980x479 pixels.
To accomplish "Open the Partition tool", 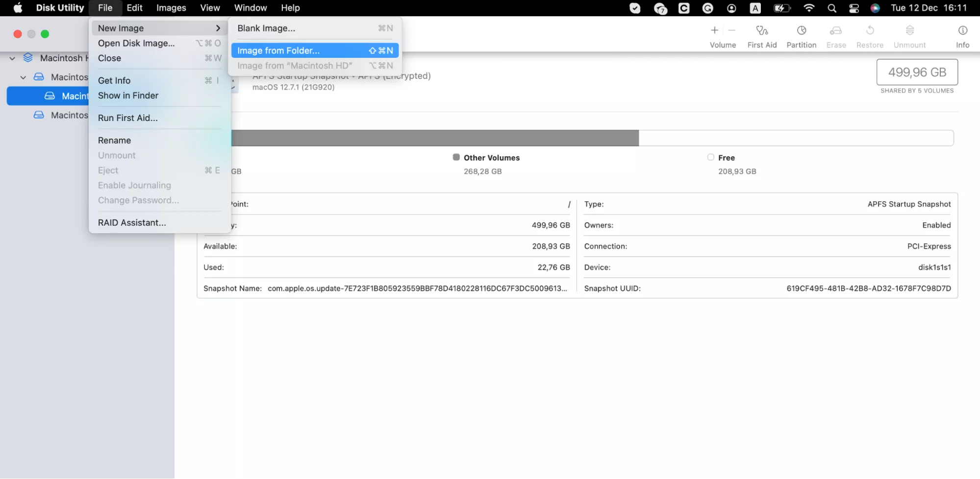I will click(801, 34).
